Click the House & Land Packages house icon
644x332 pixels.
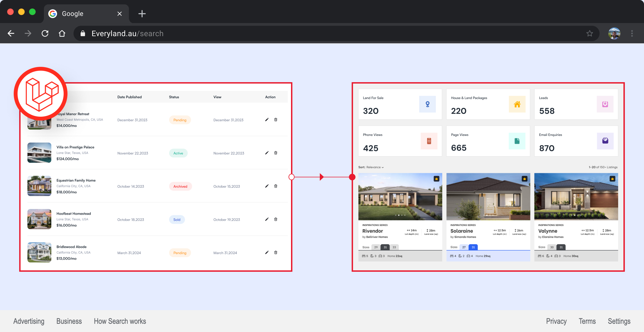click(x=517, y=104)
